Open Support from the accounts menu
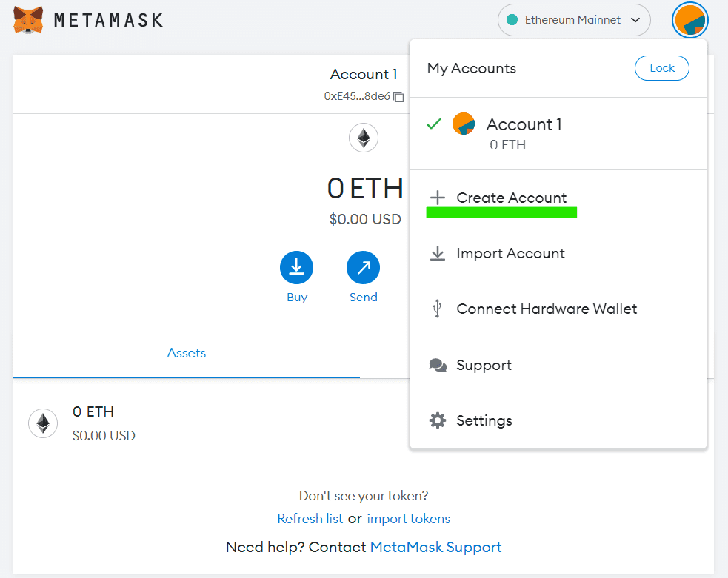This screenshot has height=578, width=728. pos(558,366)
